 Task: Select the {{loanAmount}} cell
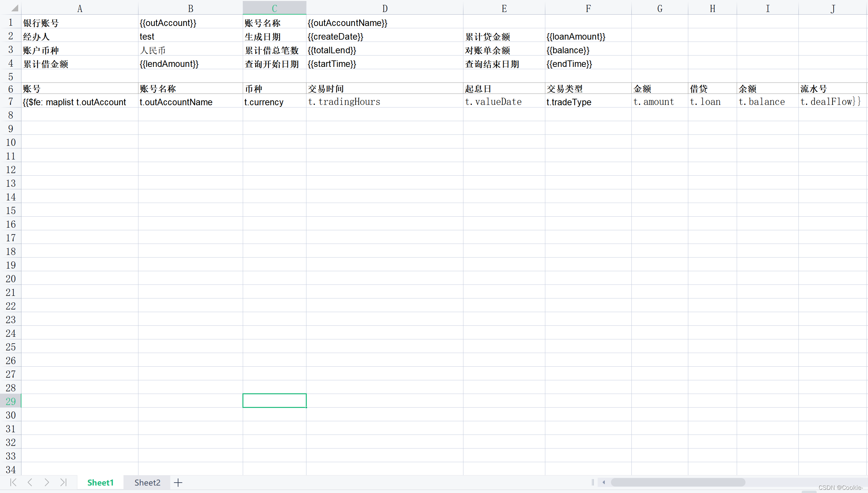coord(588,36)
